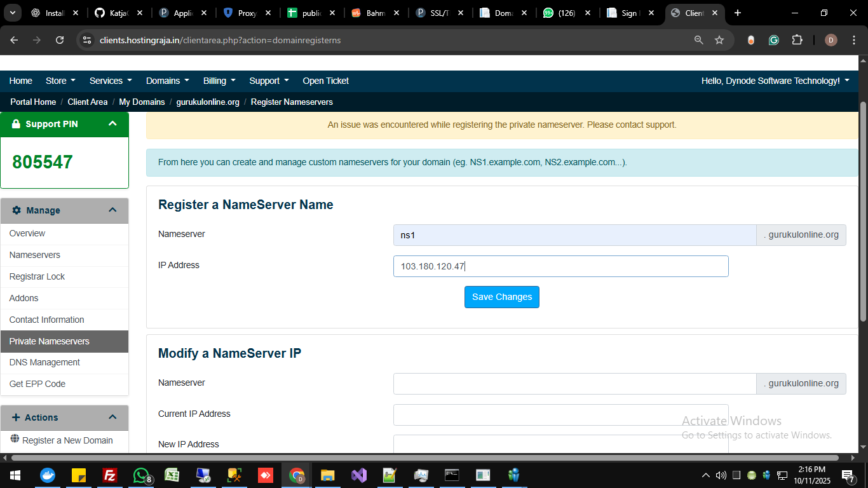Collapse the Support PIN panel
Screen dimensions: 868x488
click(x=112, y=124)
